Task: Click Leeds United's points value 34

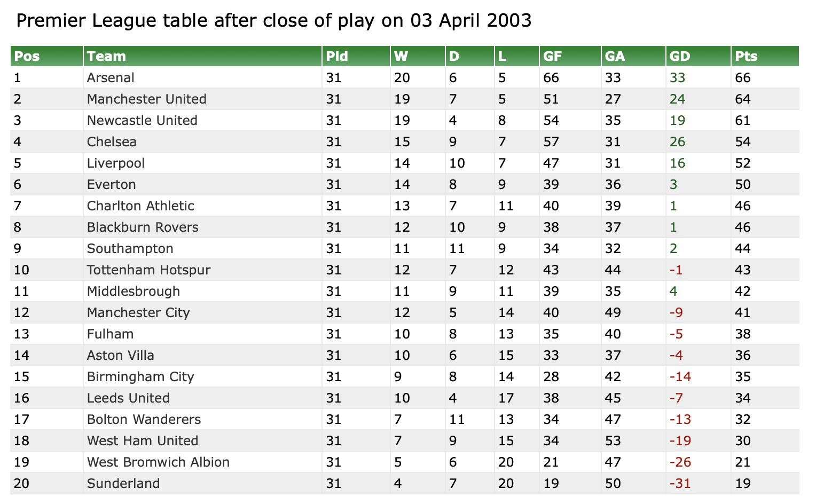Action: pyautogui.click(x=743, y=398)
